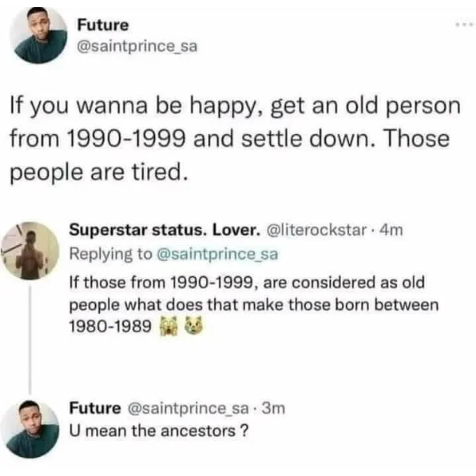Open the @literockstar handle
The width and height of the screenshot is (476, 476).
pos(317,230)
